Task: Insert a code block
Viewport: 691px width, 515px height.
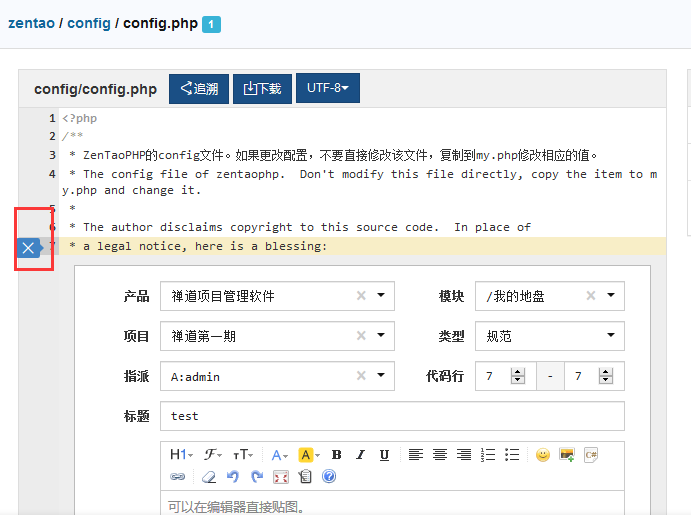Action: [591, 455]
